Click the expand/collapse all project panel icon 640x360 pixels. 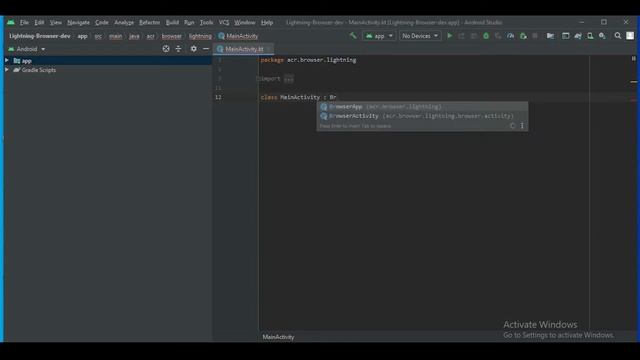(178, 49)
